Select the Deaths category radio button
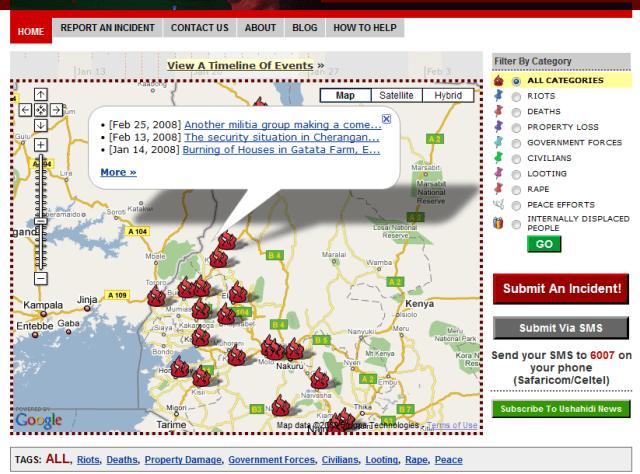This screenshot has width=640, height=474. 516,112
